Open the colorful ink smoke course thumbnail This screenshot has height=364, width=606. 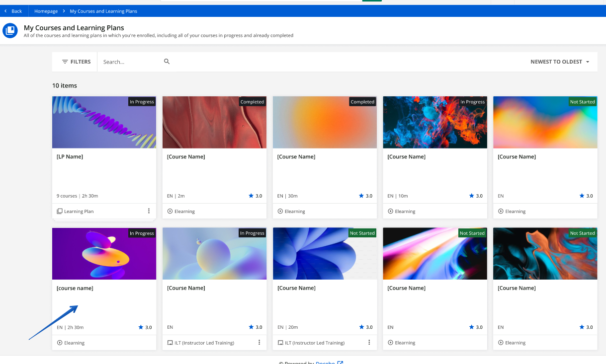[435, 122]
